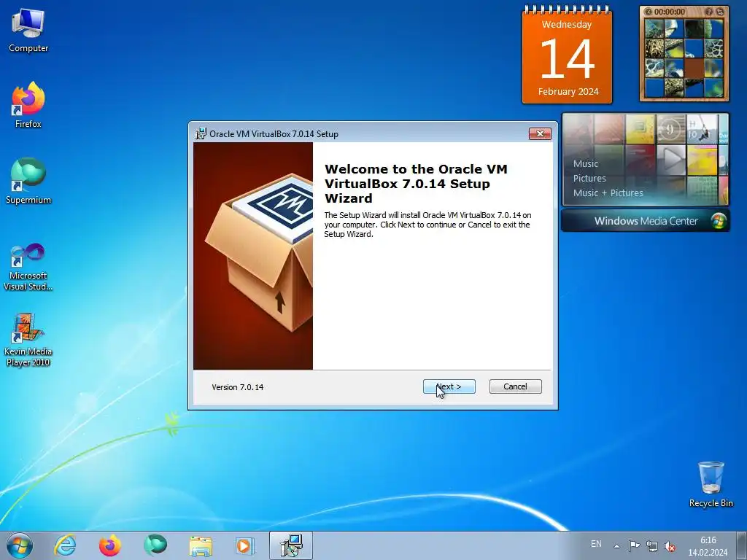Close the Oracle VM VirtualBox Setup window
747x560 pixels.
click(540, 134)
